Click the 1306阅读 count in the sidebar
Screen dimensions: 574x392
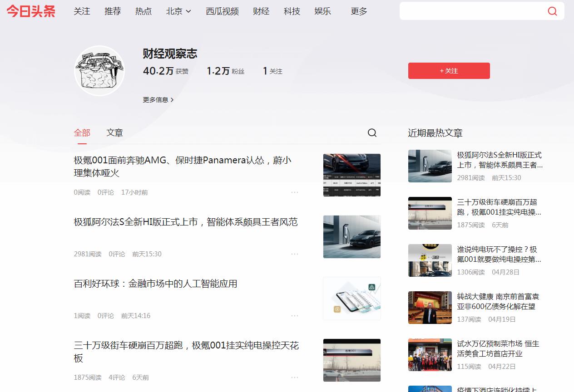tap(471, 272)
